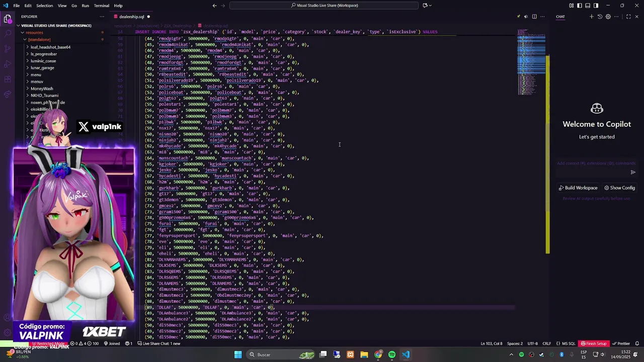
Task: Expand the loaf_headshot_base64 folder
Action: pyautogui.click(x=50, y=47)
